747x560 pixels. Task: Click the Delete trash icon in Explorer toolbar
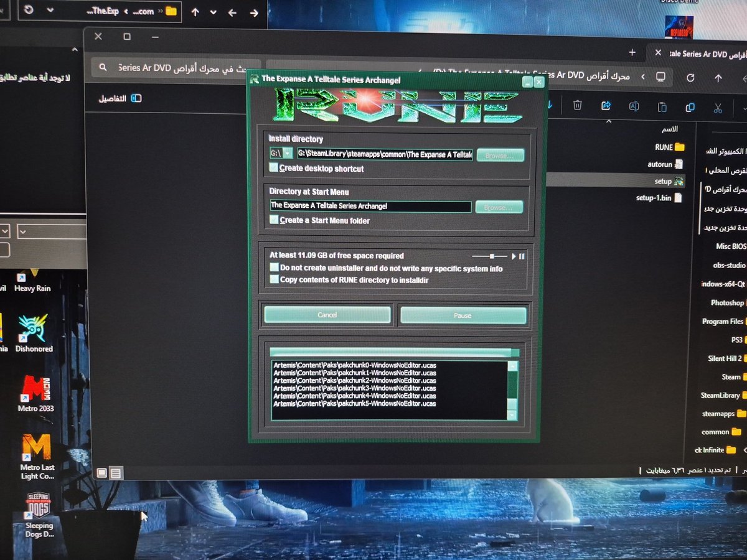pos(577,106)
